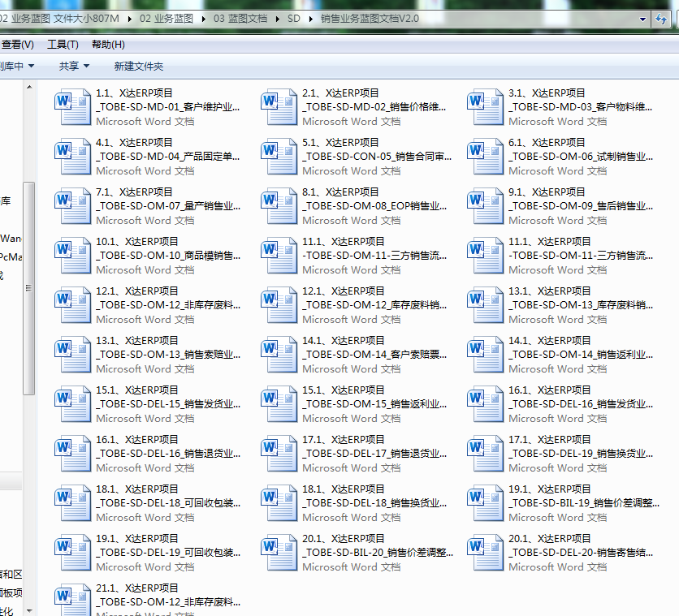The height and width of the screenshot is (616, 679).
Task: Click Word icon for 19.1 TOBE-SD-BIL-19 销售价差调整
Action: [x=486, y=501]
